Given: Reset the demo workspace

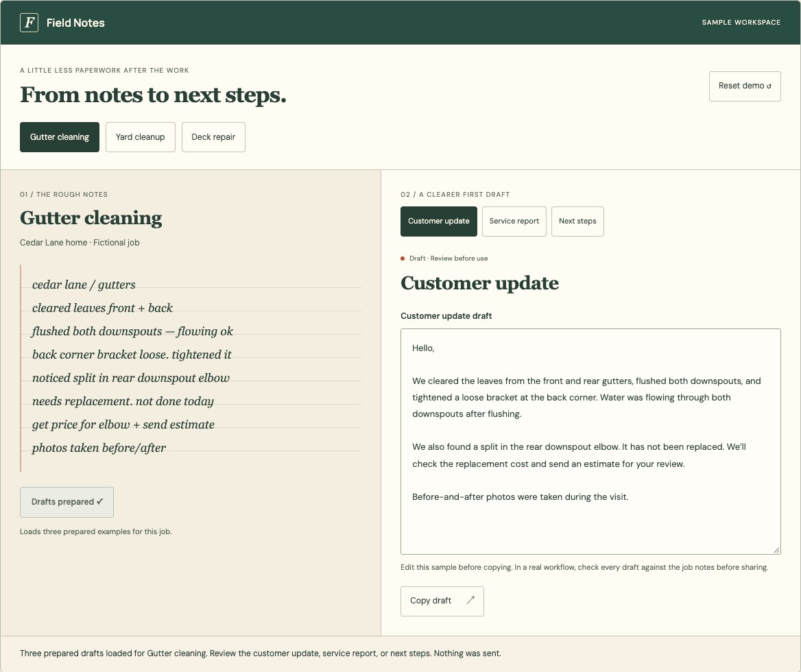Looking at the screenshot, I should point(745,86).
